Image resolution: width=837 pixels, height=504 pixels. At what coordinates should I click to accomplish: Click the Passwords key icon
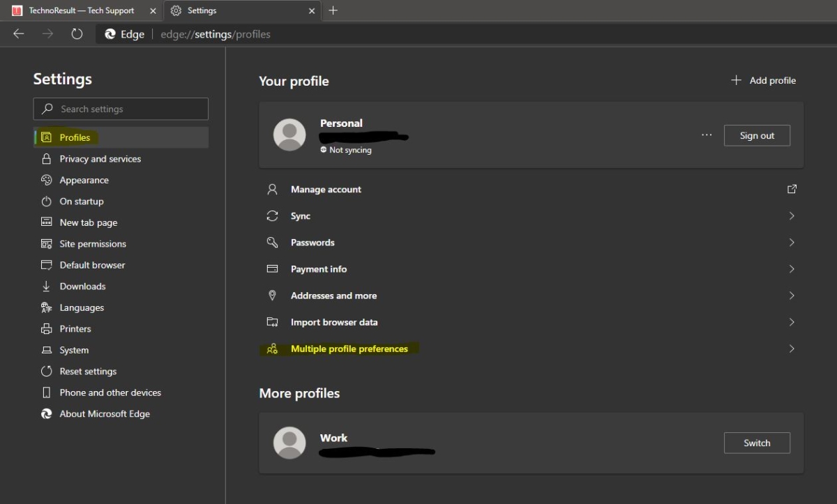273,242
